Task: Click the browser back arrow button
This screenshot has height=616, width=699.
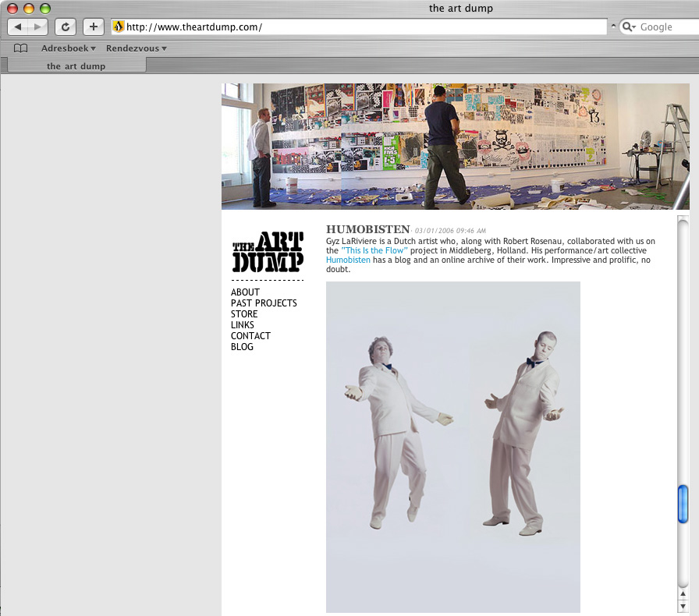Action: coord(19,27)
